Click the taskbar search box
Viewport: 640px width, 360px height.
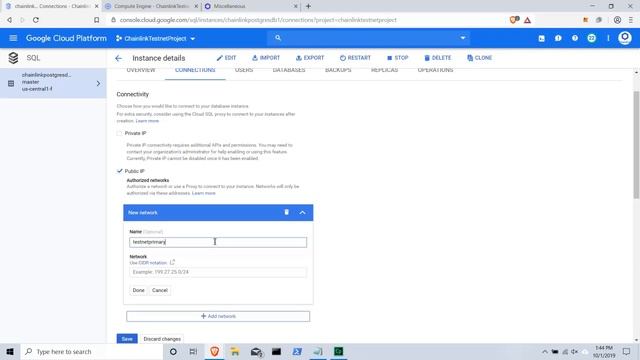tap(92, 351)
